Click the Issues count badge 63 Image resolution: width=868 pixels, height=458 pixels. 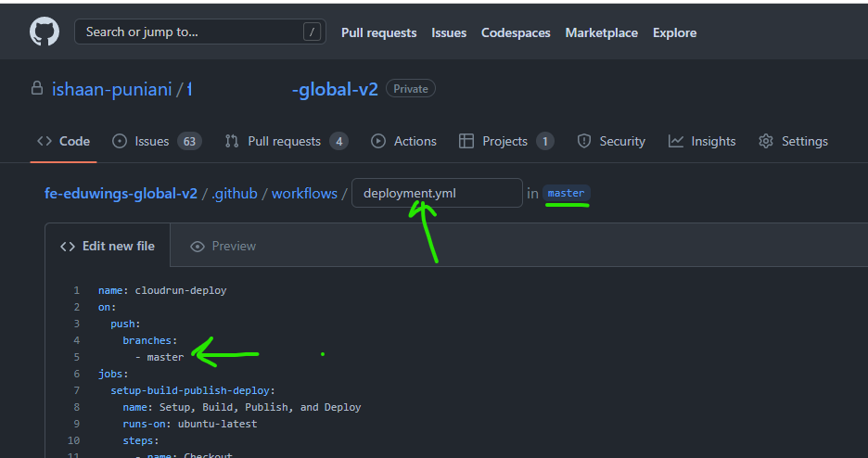coord(189,142)
